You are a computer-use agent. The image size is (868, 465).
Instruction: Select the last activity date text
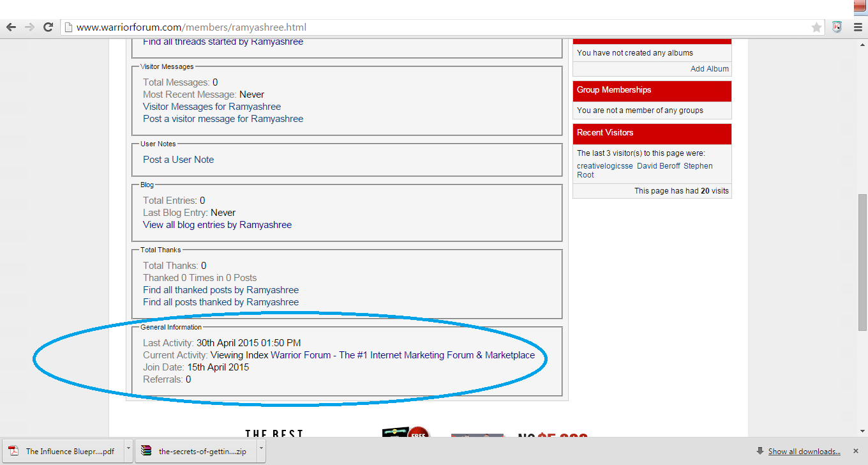(x=248, y=343)
